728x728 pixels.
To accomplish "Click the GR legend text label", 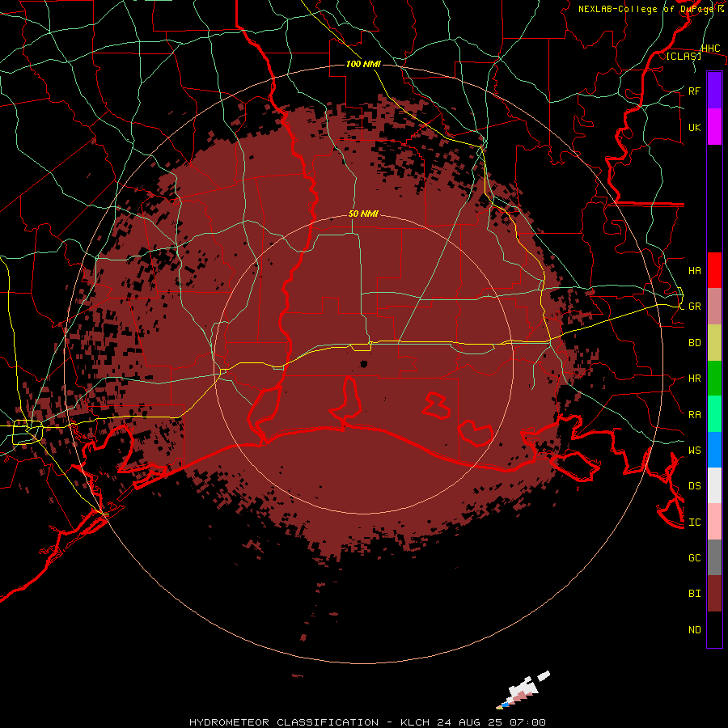I will tap(694, 306).
